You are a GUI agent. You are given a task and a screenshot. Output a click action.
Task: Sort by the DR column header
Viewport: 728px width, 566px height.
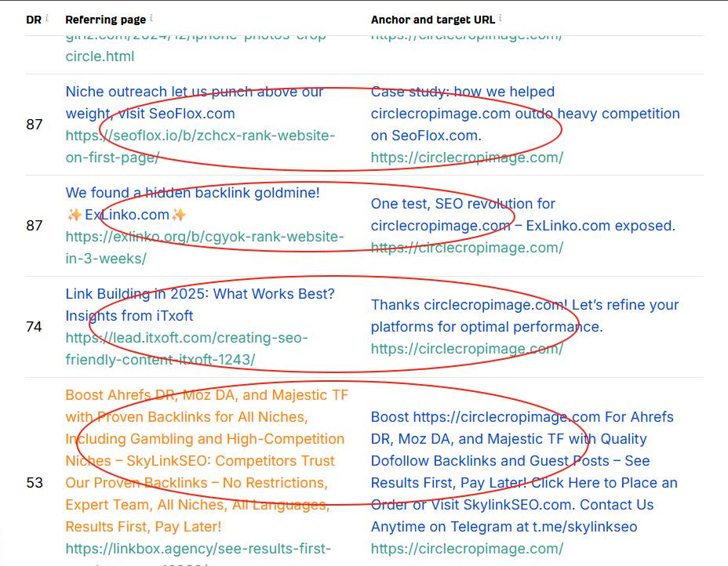pos(34,20)
